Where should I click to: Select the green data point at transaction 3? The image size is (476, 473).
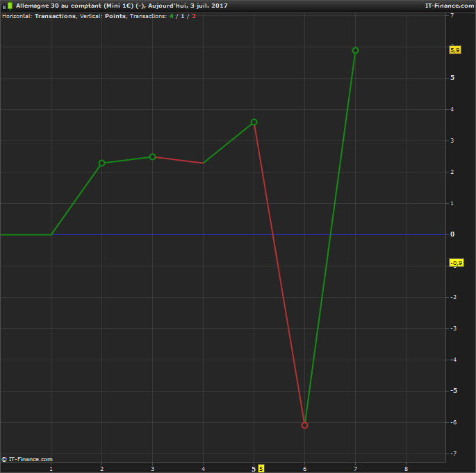point(152,157)
